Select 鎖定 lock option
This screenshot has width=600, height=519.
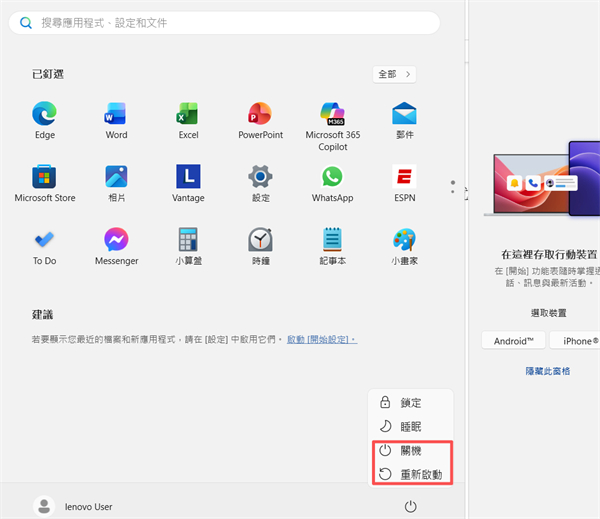411,403
